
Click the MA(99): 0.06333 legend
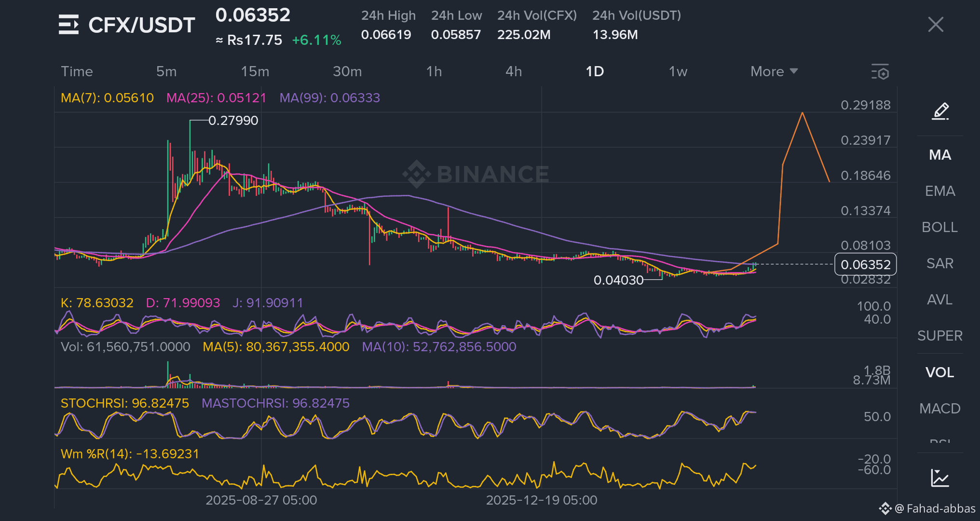[330, 98]
